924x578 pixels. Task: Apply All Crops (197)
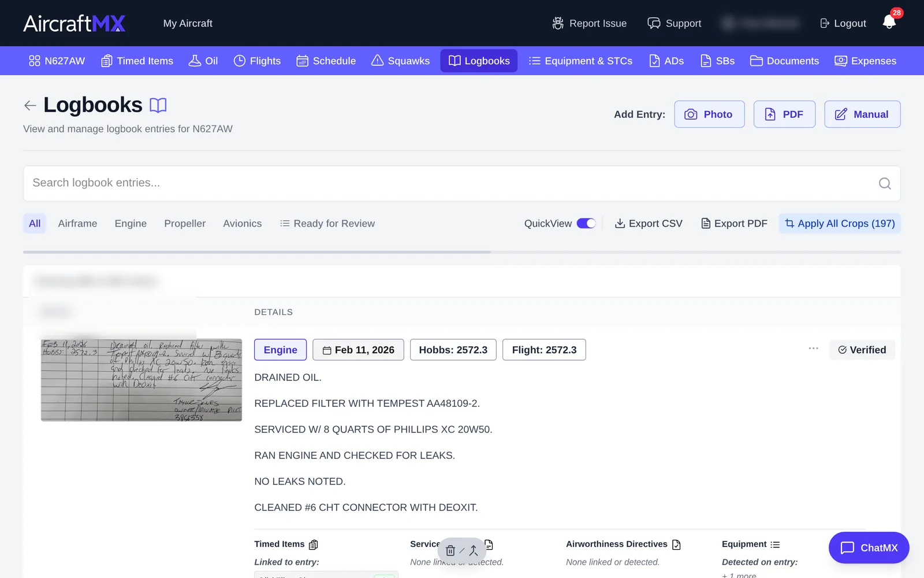coord(840,224)
